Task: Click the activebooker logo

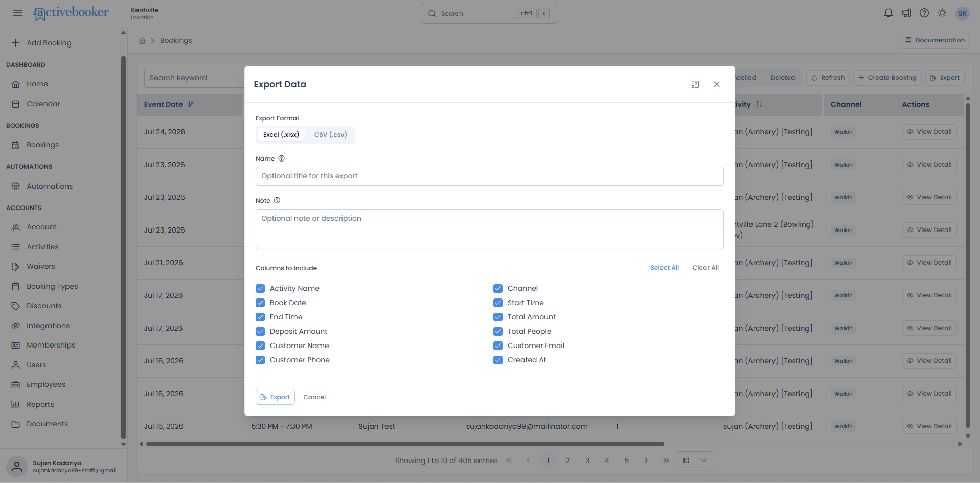Action: pyautogui.click(x=71, y=13)
